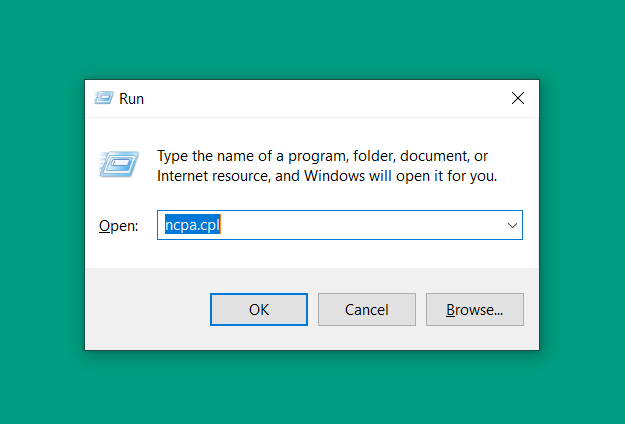Click the "Open:" label
625x424 pixels.
pos(118,226)
